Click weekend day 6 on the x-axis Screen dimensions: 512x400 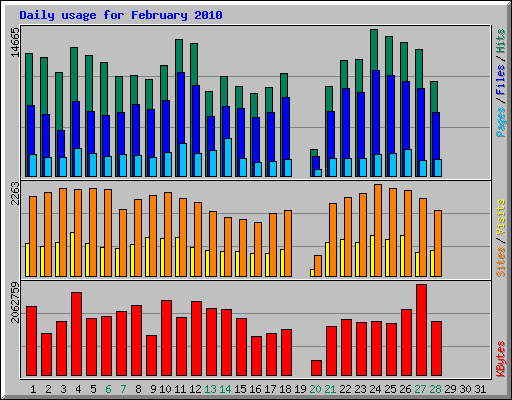[x=108, y=389]
